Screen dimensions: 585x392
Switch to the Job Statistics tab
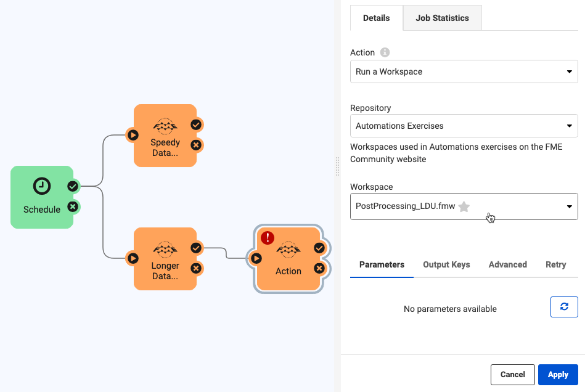pos(442,18)
